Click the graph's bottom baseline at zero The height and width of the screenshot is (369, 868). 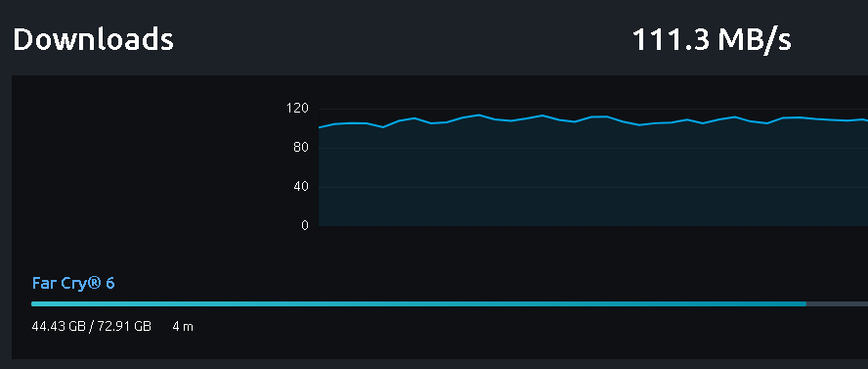(592, 225)
